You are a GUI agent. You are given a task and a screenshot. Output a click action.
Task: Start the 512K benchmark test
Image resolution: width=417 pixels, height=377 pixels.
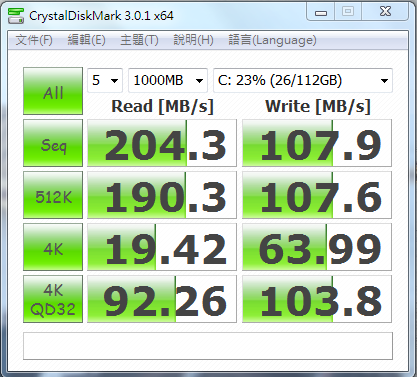(x=53, y=195)
